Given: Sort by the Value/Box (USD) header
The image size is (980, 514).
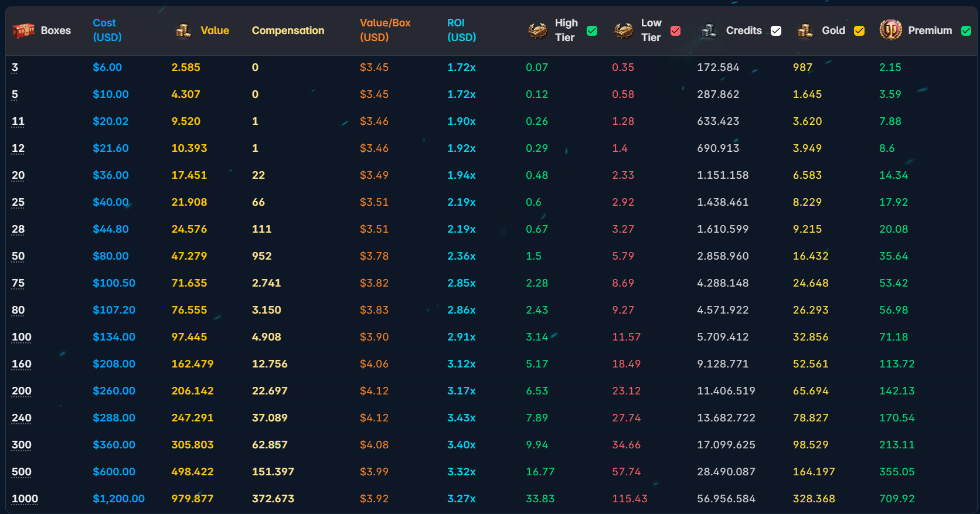Looking at the screenshot, I should 385,30.
